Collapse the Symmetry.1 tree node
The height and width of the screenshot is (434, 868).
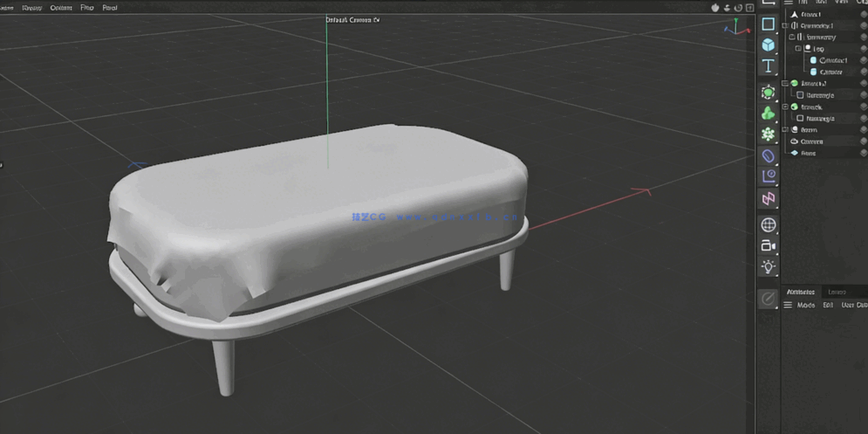[x=785, y=25]
